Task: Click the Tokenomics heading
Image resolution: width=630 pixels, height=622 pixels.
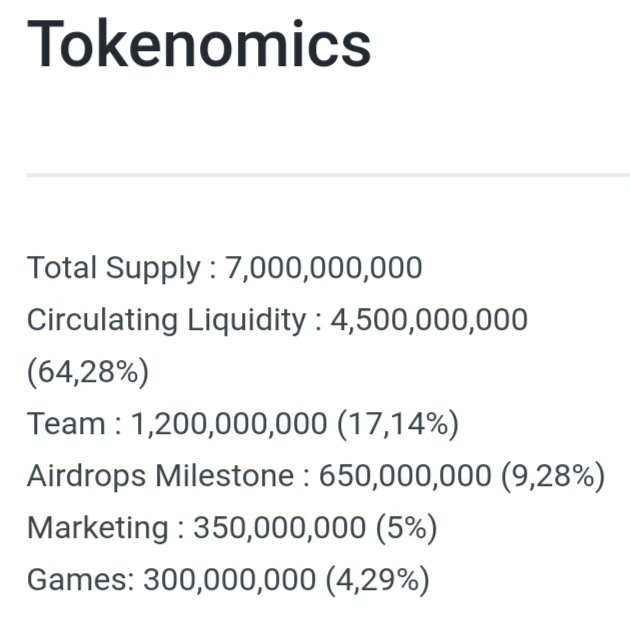Action: 198,43
